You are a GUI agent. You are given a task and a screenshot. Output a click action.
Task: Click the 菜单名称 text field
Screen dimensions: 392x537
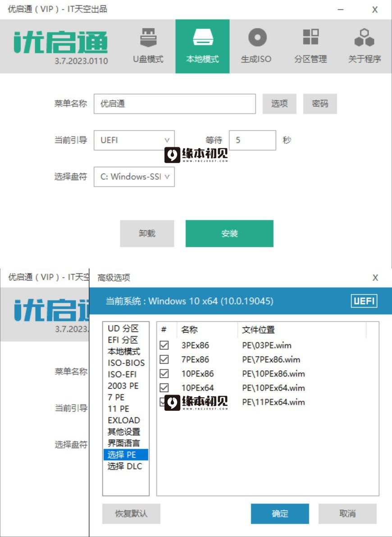pyautogui.click(x=175, y=104)
